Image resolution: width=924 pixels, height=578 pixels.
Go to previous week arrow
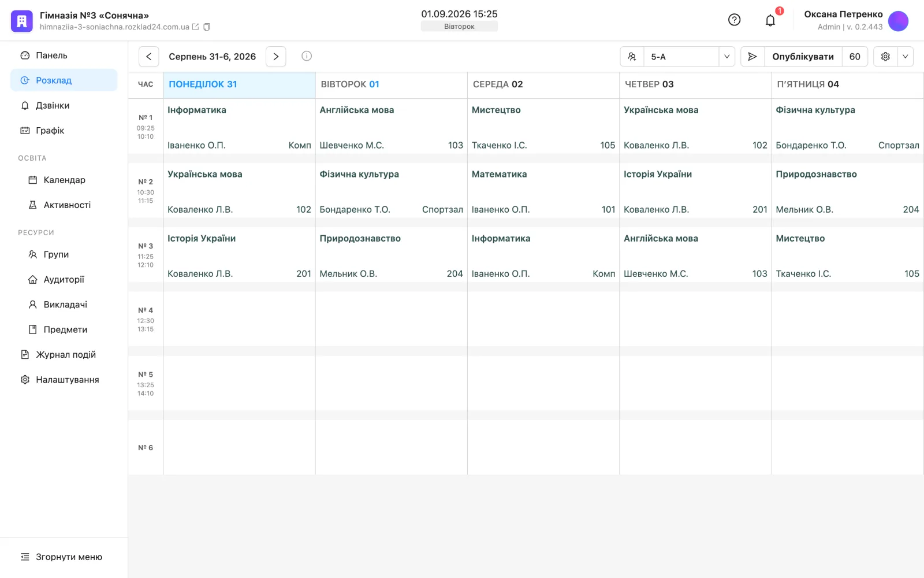pyautogui.click(x=149, y=57)
